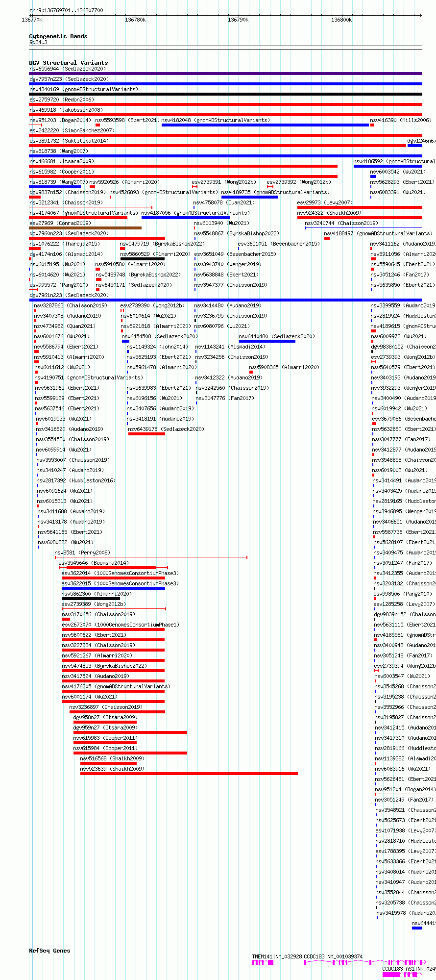Click the nsv6454508 (Sedlazeck2020) label
Image resolution: width=436 pixels, height=980 pixels.
click(160, 336)
